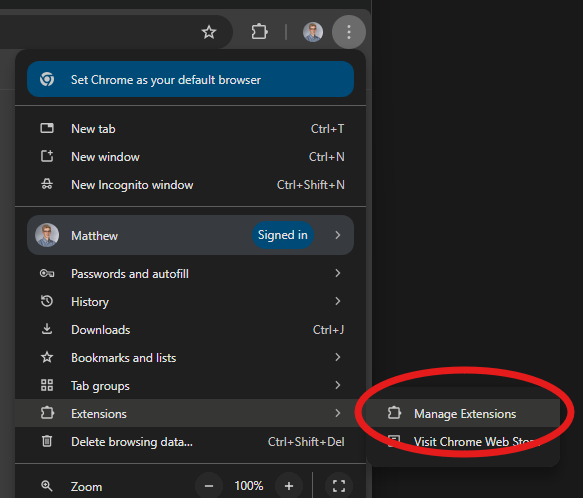Click the trash can icon
Viewport: 583px width, 498px height.
click(x=47, y=441)
